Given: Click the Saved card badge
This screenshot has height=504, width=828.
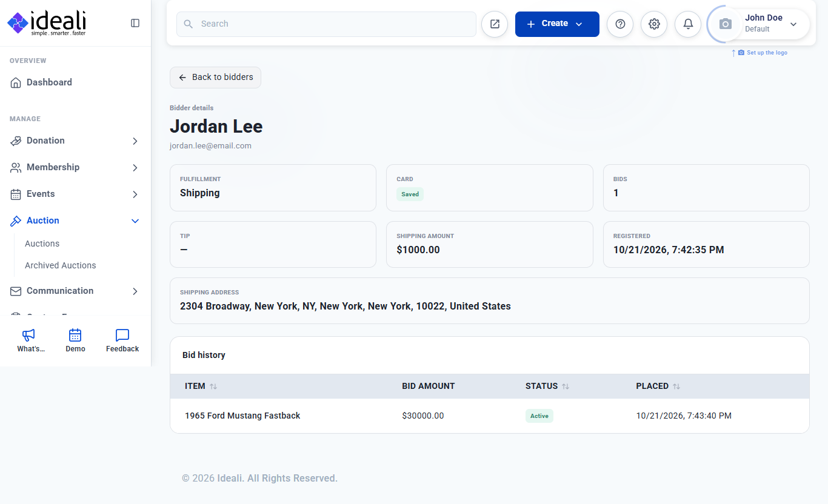Looking at the screenshot, I should pyautogui.click(x=410, y=194).
